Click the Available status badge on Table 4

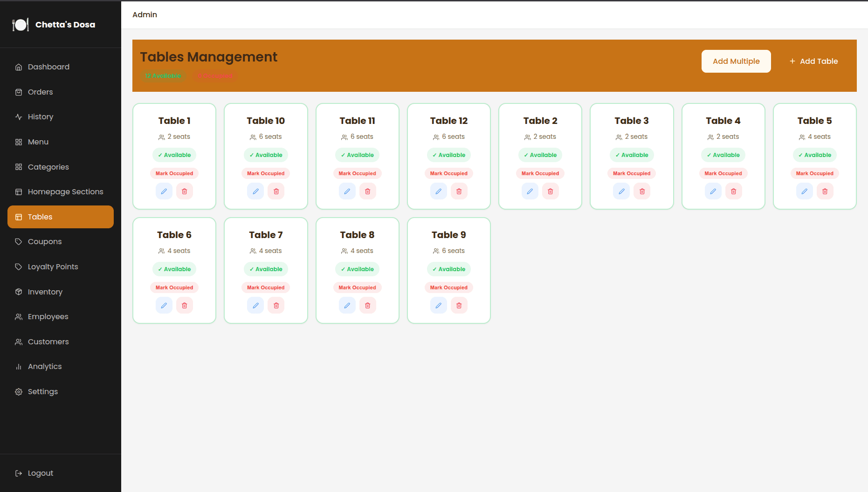[x=723, y=155]
